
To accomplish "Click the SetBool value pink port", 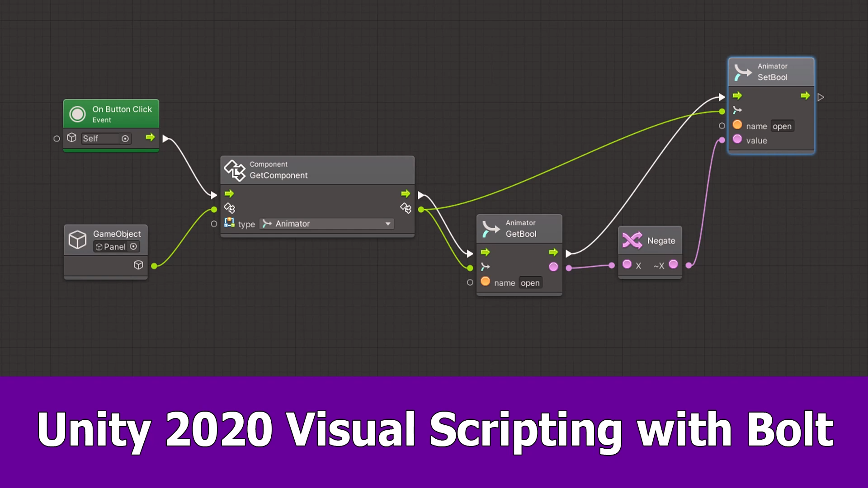I will (x=737, y=139).
